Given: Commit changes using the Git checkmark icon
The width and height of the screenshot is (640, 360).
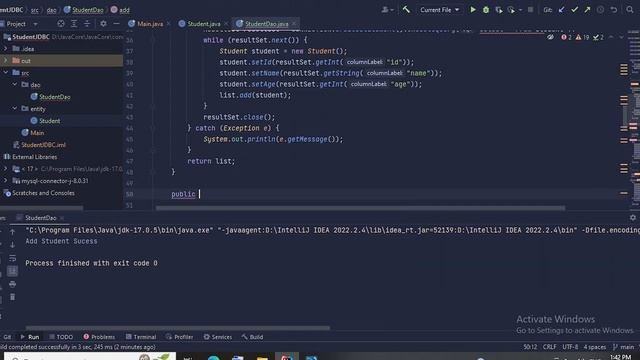Looking at the screenshot, I should click(x=574, y=10).
